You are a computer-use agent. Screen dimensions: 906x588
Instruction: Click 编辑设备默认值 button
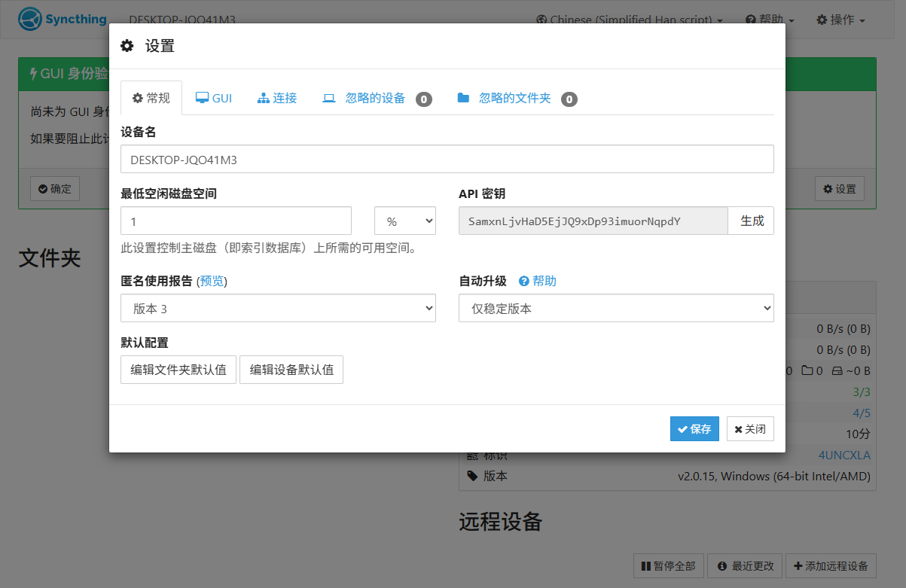[291, 370]
